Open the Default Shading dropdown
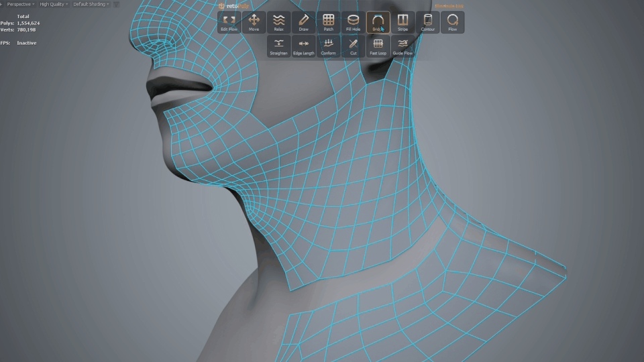This screenshot has height=362, width=644. tap(91, 4)
